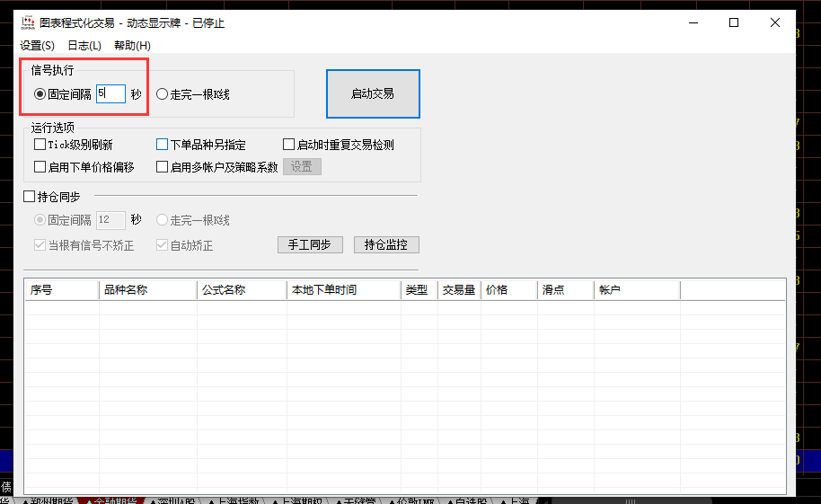Toggle 启用多帐户及策略系数 checkbox
The height and width of the screenshot is (504, 821).
pyautogui.click(x=162, y=167)
